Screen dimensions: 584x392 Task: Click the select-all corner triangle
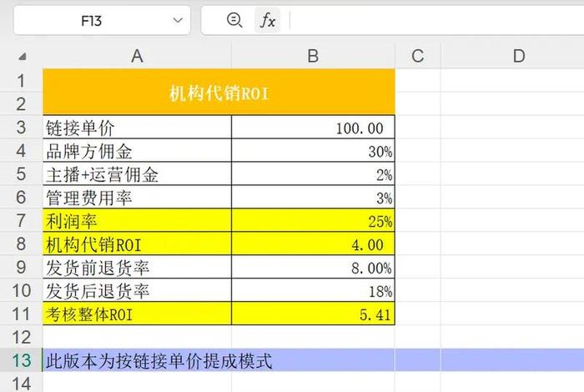point(22,56)
